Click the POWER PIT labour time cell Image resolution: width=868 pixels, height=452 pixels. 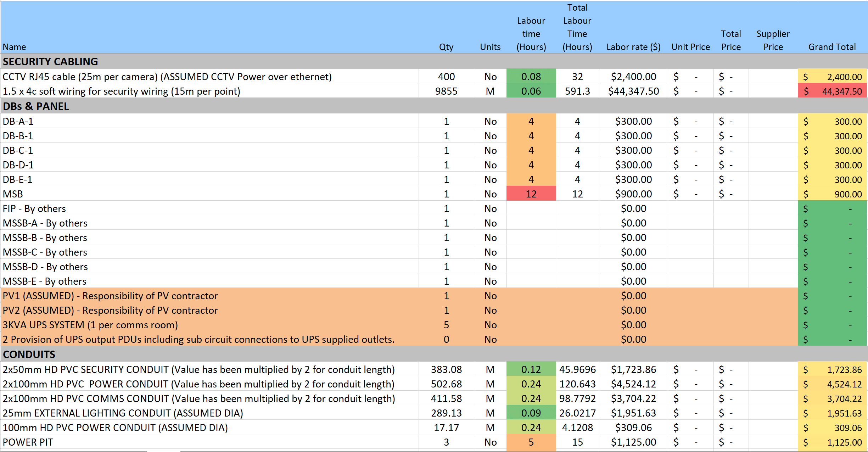click(x=531, y=442)
